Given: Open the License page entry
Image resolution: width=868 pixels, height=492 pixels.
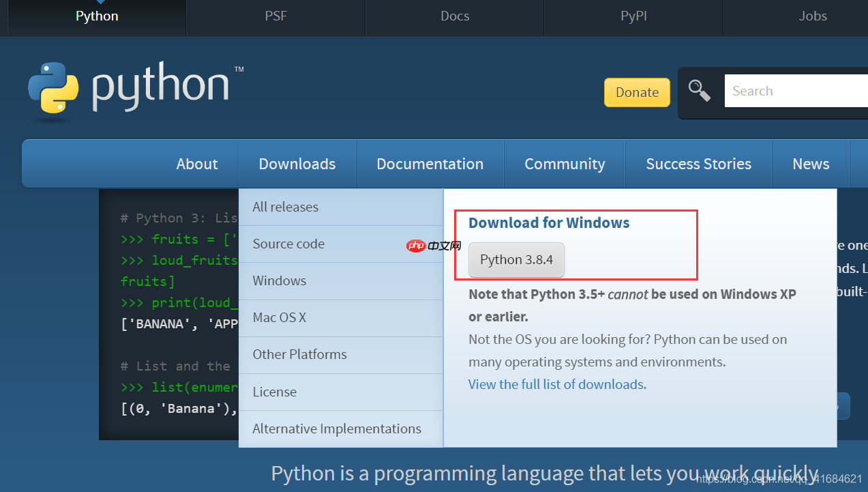Looking at the screenshot, I should tap(274, 392).
